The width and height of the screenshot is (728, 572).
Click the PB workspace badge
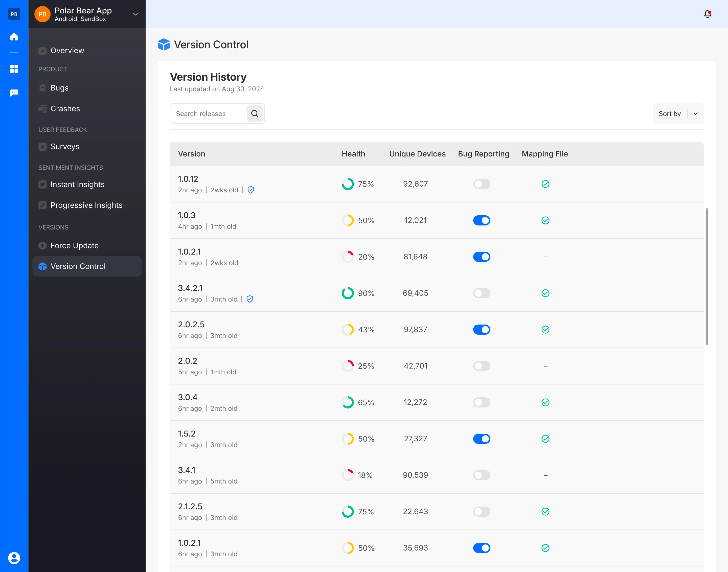[x=14, y=14]
